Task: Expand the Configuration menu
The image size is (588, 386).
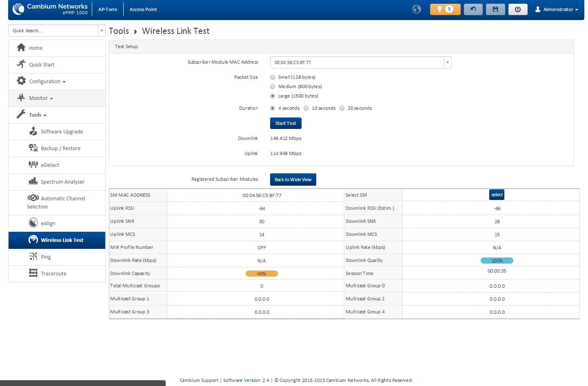Action: [57, 82]
